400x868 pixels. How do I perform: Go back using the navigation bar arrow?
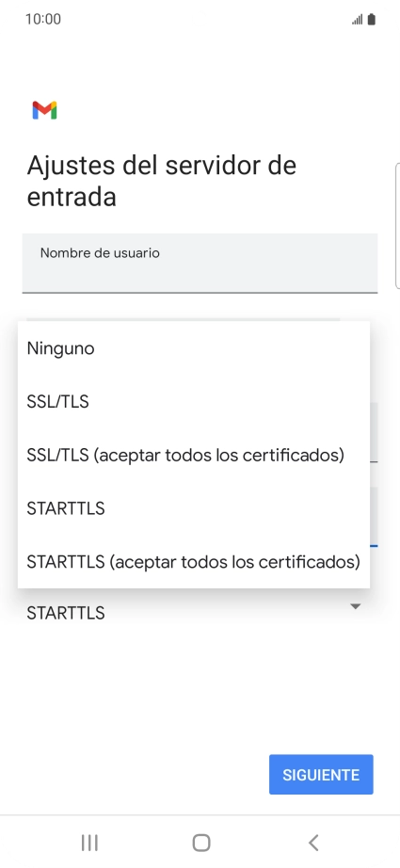[313, 843]
